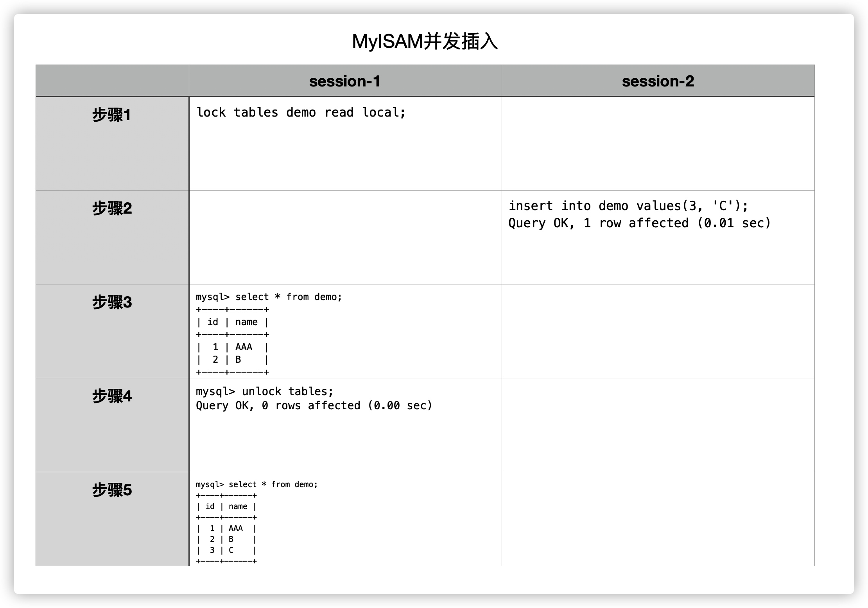Click the Query OK 1 row affected line
868x608 pixels.
pos(639,223)
